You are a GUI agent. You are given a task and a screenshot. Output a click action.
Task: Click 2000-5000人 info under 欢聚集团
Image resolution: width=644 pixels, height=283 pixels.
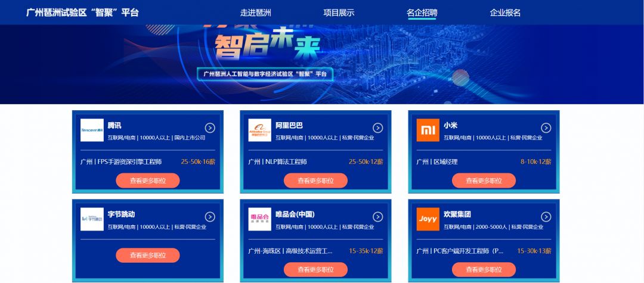(x=491, y=227)
